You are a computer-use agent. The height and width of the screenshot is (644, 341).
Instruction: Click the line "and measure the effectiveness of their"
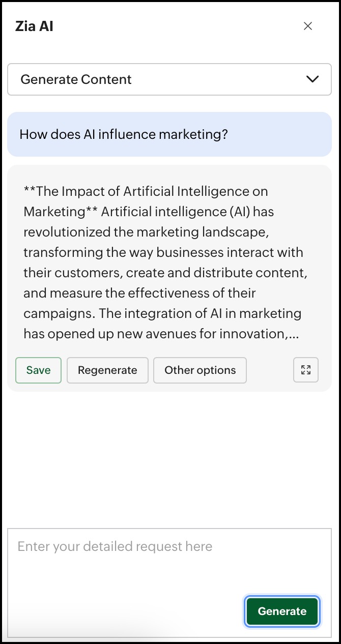(x=139, y=293)
